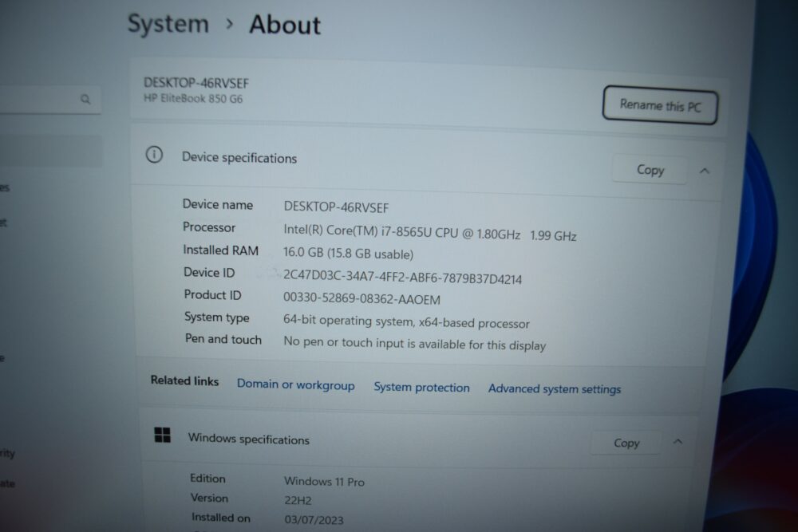Image resolution: width=798 pixels, height=532 pixels.
Task: Open Advanced system settings link
Action: click(555, 389)
